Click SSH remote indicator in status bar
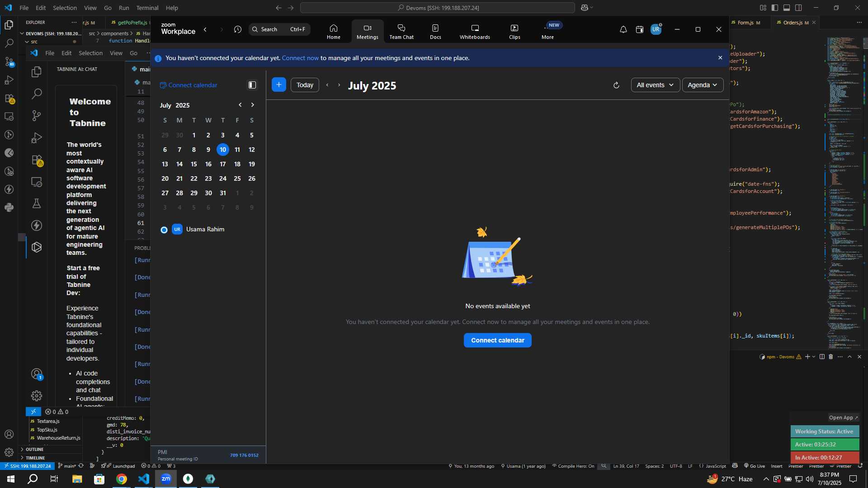This screenshot has height=488, width=868. [x=27, y=466]
